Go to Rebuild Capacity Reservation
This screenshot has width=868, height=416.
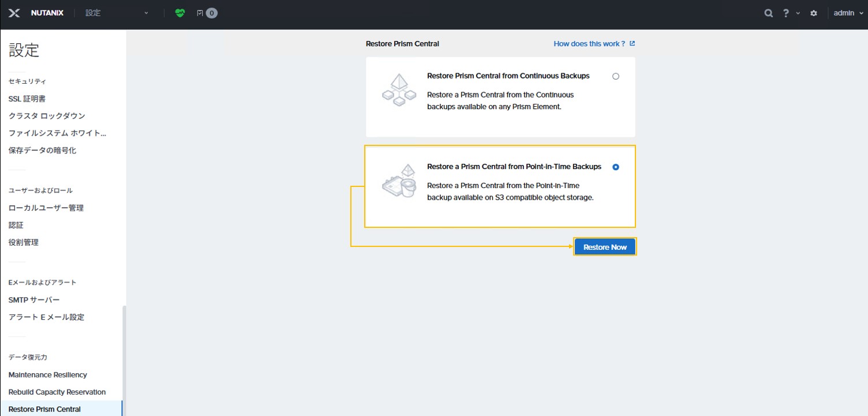pyautogui.click(x=57, y=392)
